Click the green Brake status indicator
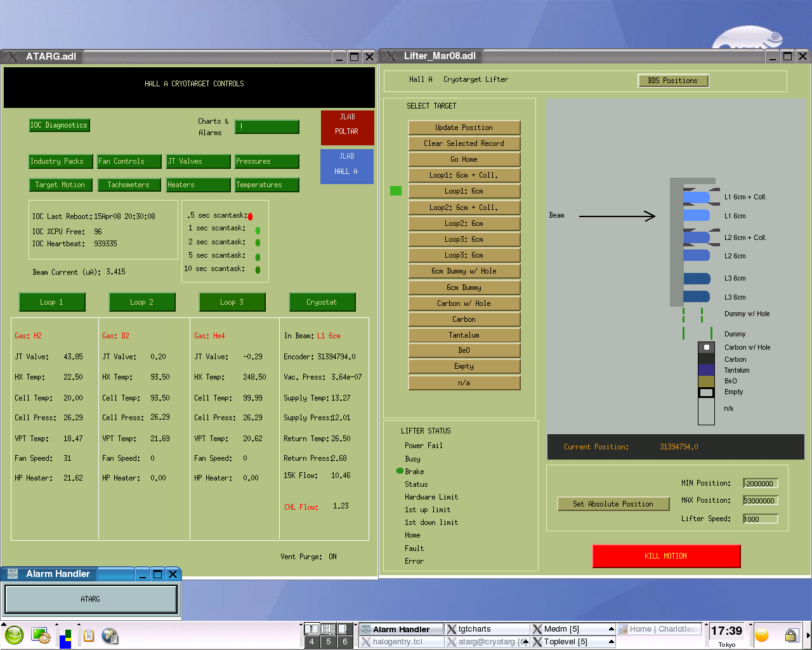812x650 pixels. [400, 471]
